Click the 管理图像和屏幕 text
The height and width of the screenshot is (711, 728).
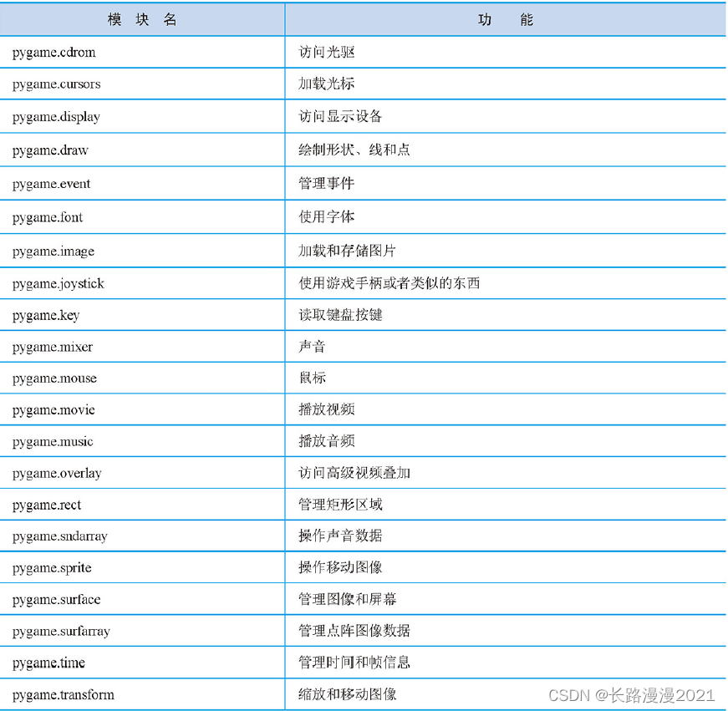click(x=348, y=599)
